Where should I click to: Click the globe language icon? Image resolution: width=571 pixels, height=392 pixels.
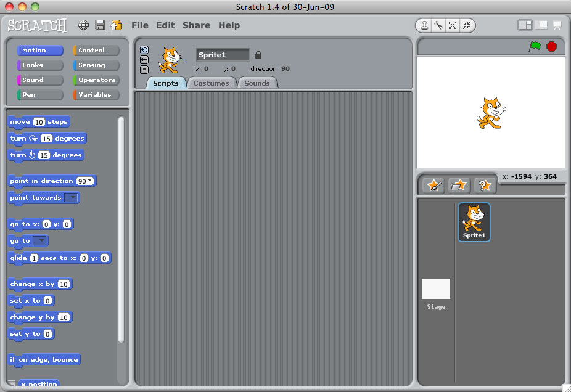click(x=84, y=25)
